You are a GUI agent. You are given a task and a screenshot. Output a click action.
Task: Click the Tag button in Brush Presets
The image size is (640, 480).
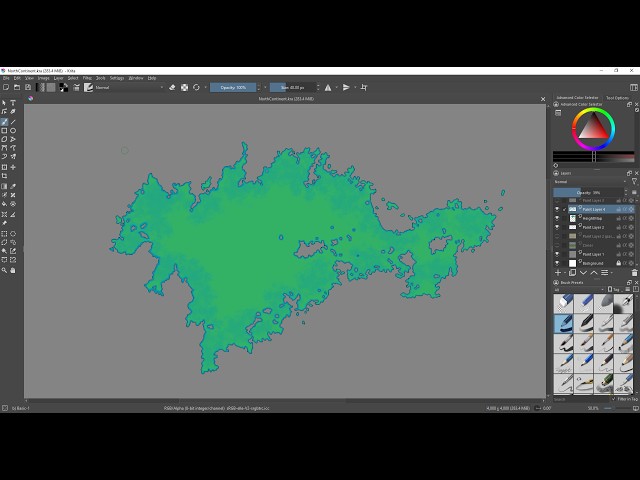click(614, 289)
